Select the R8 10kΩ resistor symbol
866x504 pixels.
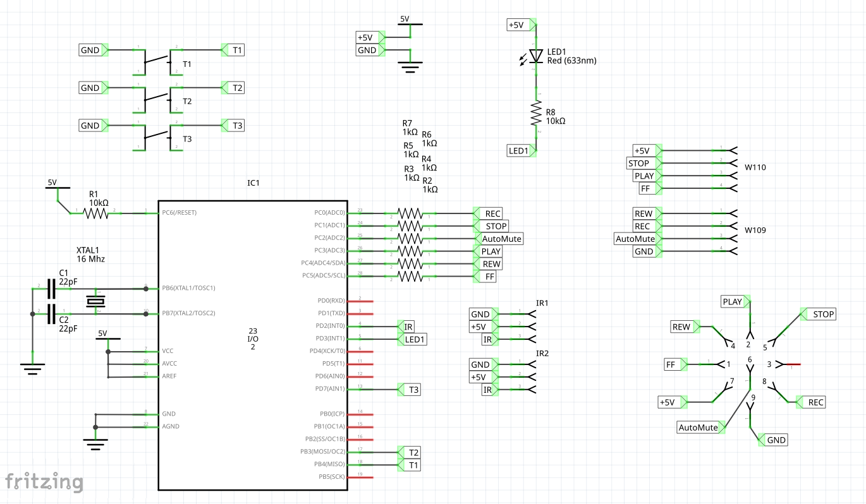pos(536,114)
